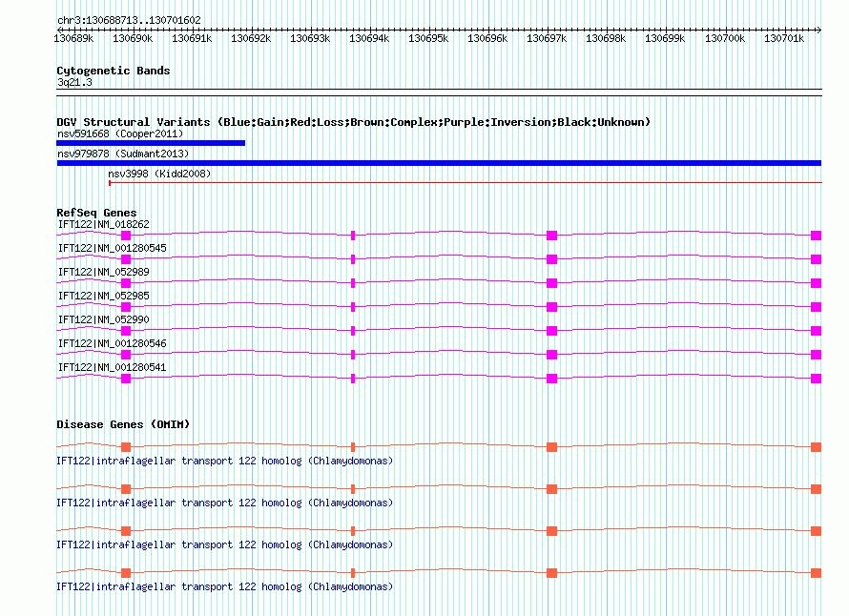Click NM_018262 magenta exon near 130697k

[x=551, y=236]
